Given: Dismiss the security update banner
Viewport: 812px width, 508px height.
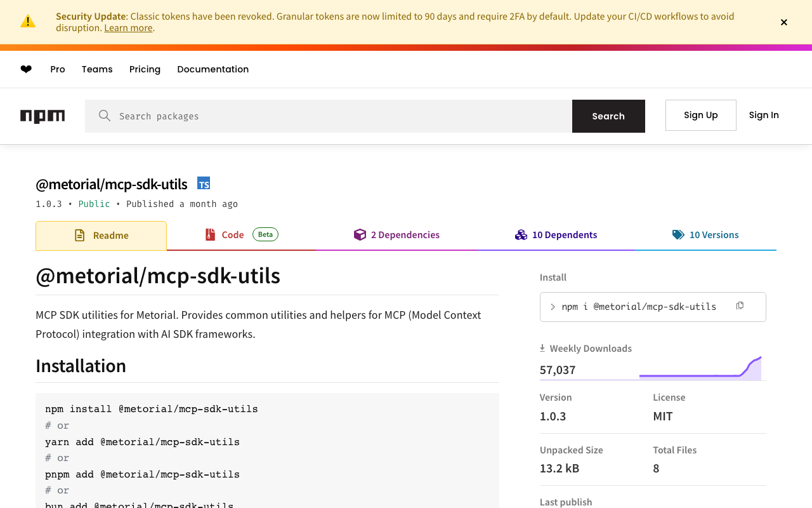Looking at the screenshot, I should pyautogui.click(x=784, y=22).
